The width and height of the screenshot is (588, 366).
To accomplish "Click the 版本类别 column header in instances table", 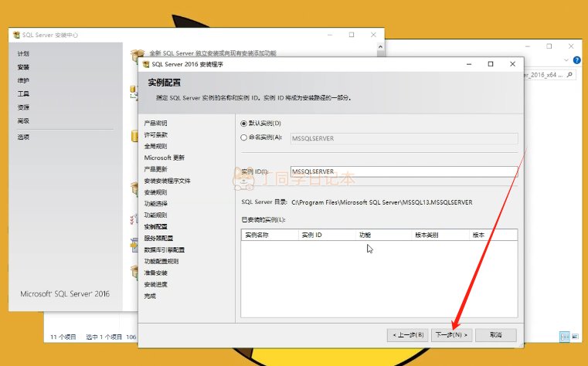I will pyautogui.click(x=427, y=234).
